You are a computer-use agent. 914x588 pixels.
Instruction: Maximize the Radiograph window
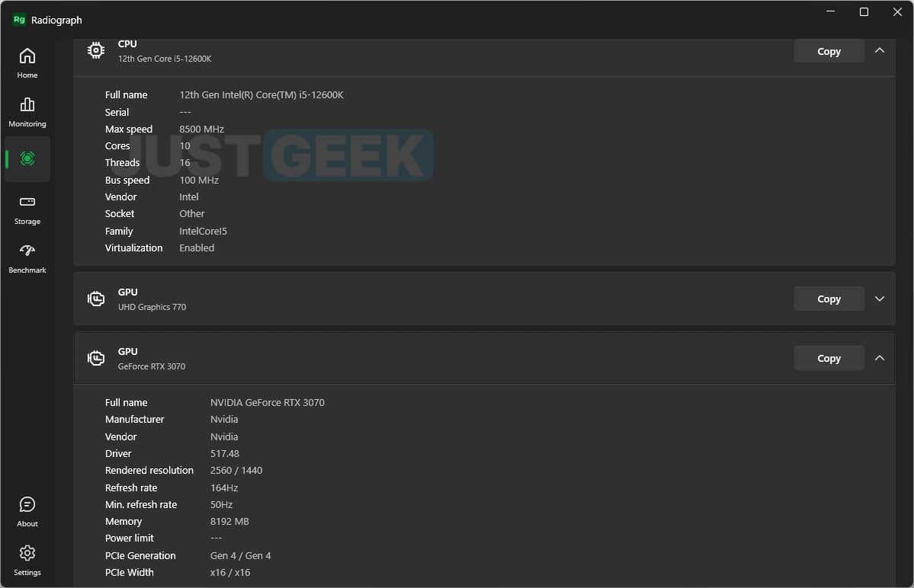[864, 11]
